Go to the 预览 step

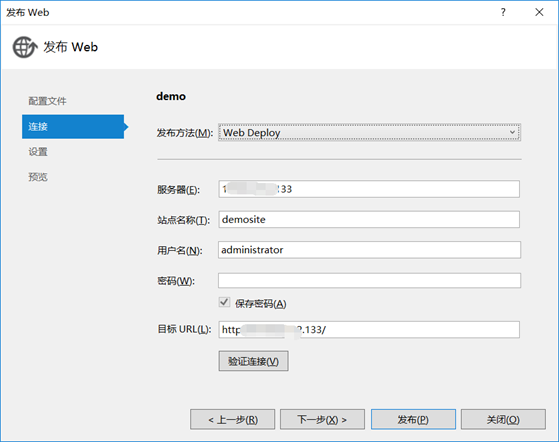38,177
